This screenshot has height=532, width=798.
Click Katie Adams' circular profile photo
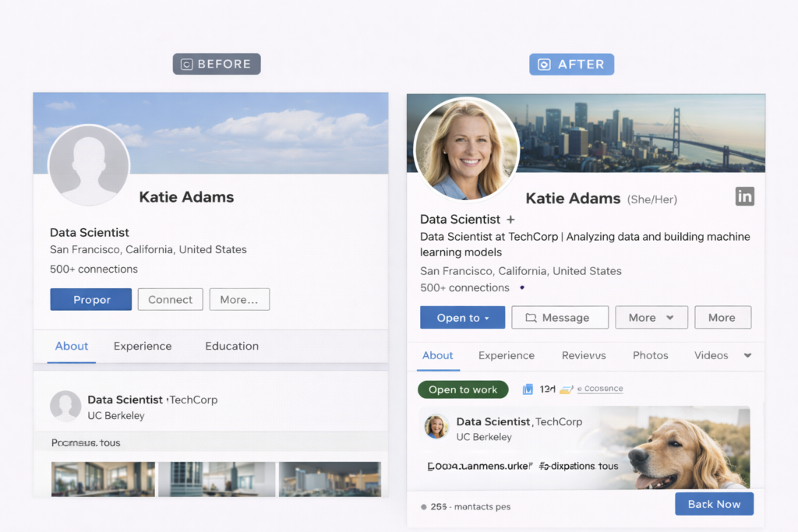pos(465,148)
